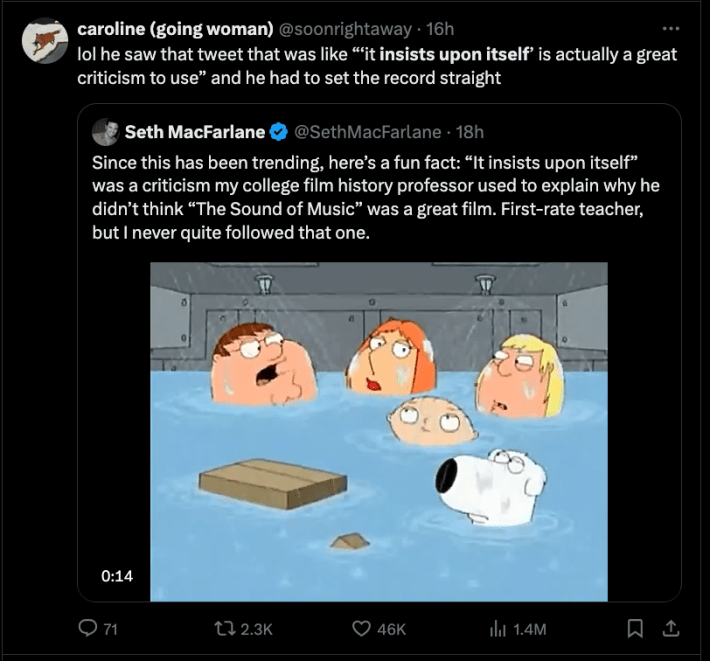This screenshot has height=661, width=710.
Task: Click Seth MacFarlane's small avatar in quote
Action: (104, 132)
